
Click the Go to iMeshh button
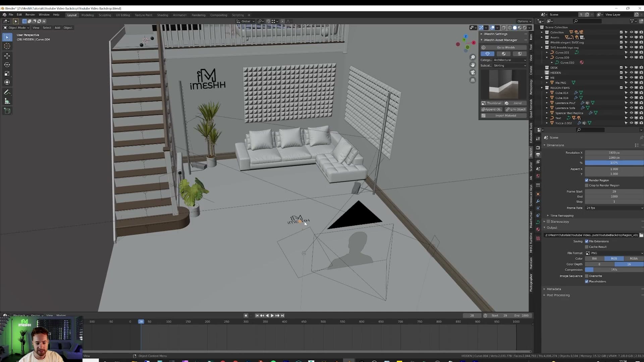(x=503, y=48)
